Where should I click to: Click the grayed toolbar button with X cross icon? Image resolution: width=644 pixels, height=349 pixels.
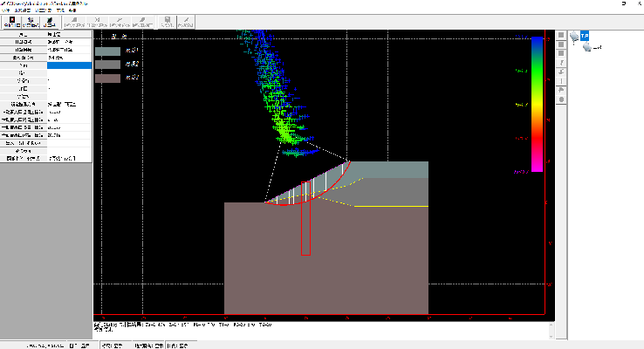97,22
